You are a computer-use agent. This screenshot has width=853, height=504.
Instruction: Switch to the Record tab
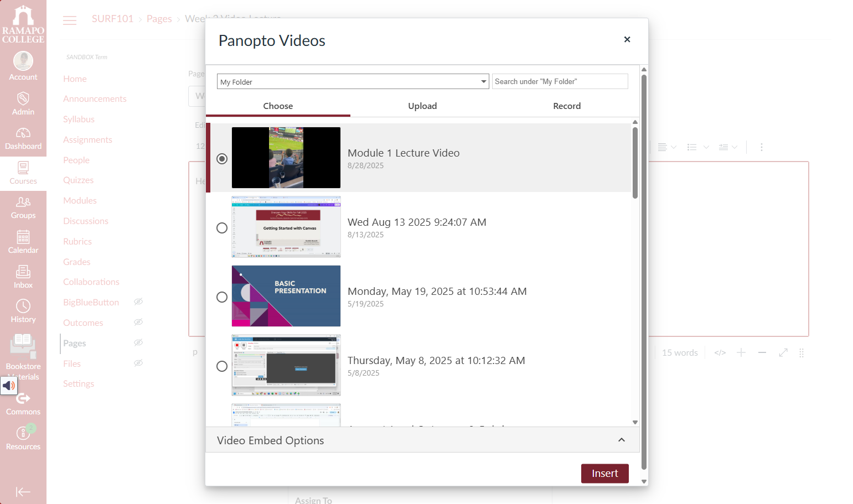(567, 106)
